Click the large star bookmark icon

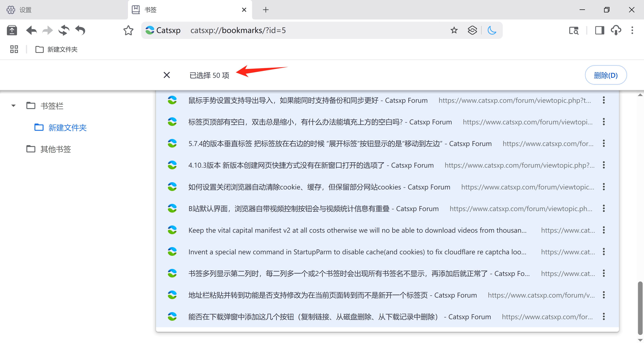pyautogui.click(x=128, y=31)
